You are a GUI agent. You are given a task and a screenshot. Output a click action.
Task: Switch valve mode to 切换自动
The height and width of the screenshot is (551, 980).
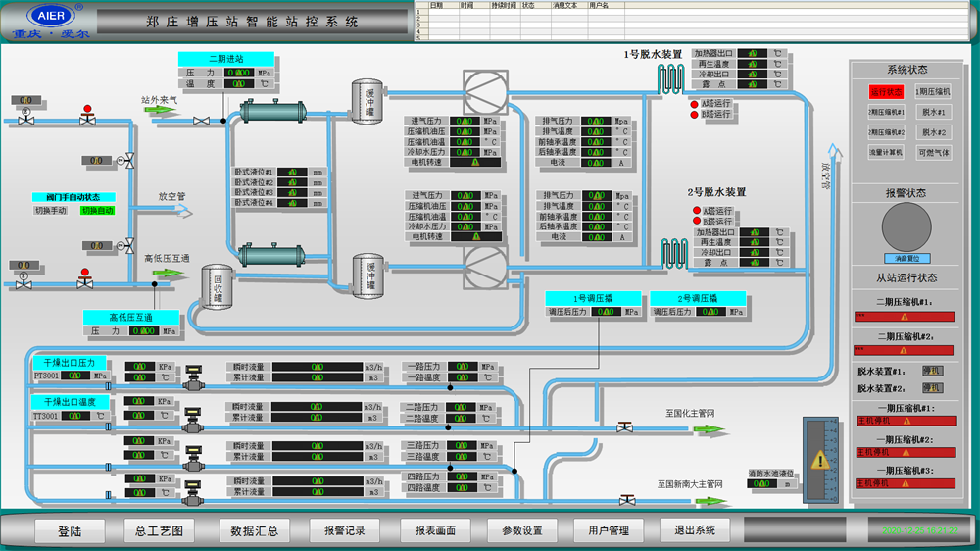point(97,210)
